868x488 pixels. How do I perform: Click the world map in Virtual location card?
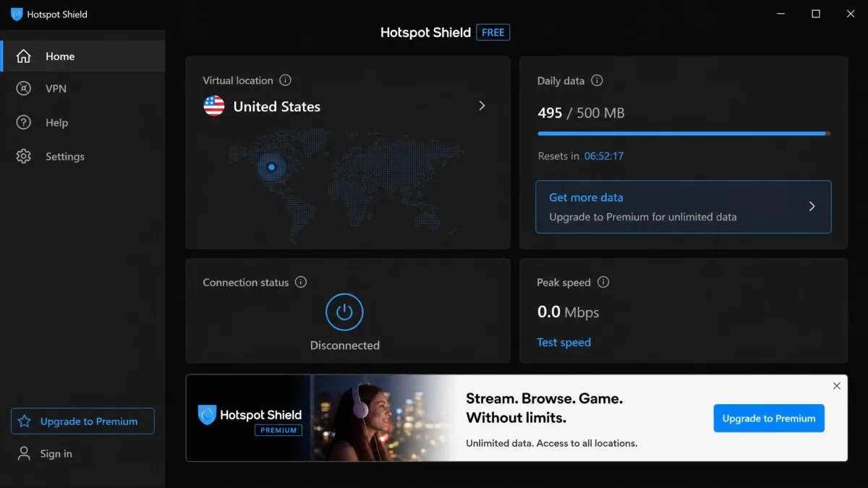[347, 184]
